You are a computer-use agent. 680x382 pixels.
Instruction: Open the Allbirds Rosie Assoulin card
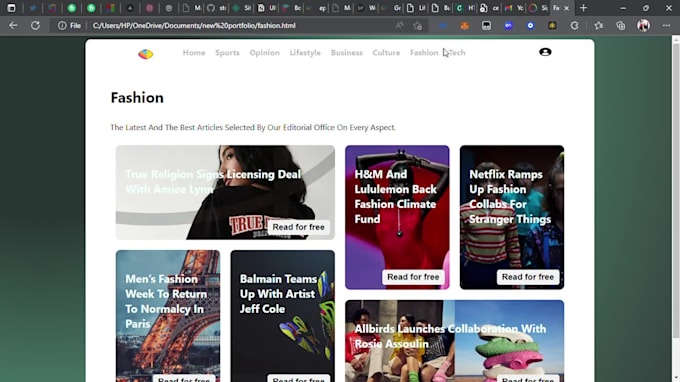click(454, 341)
